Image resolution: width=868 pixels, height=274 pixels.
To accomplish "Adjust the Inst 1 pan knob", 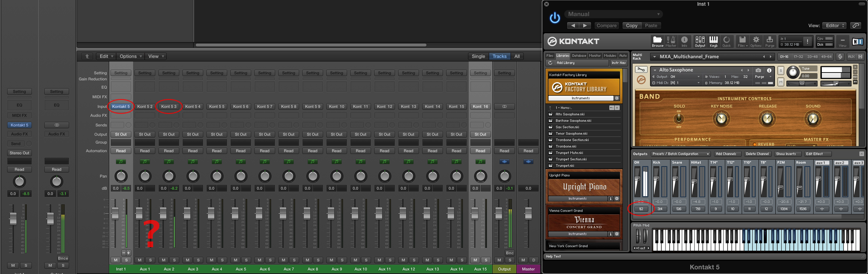I will pos(121,176).
